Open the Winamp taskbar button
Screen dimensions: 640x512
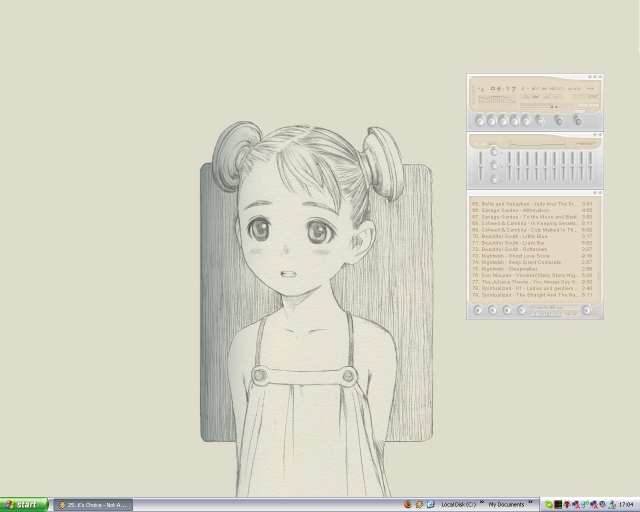93,505
